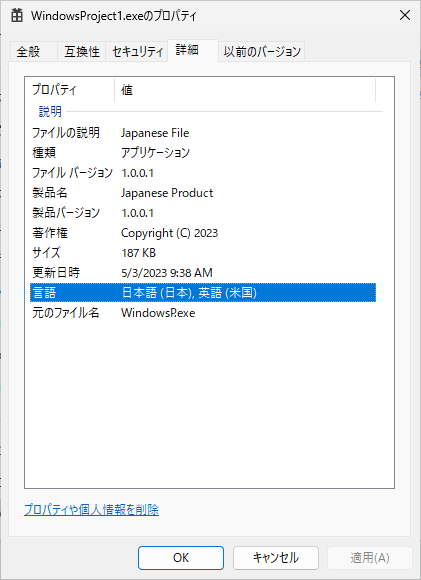The width and height of the screenshot is (421, 580).
Task: Close the properties dialog with X
Action: [x=405, y=16]
